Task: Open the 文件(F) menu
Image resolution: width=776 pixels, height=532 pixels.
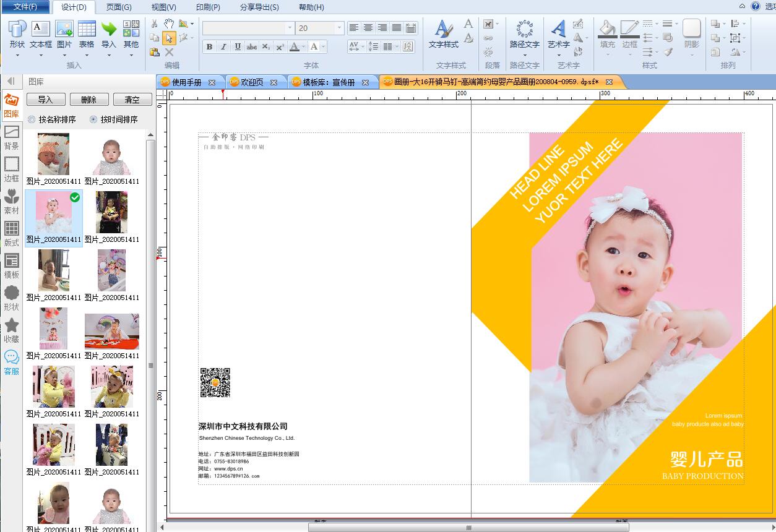Action: coord(25,7)
